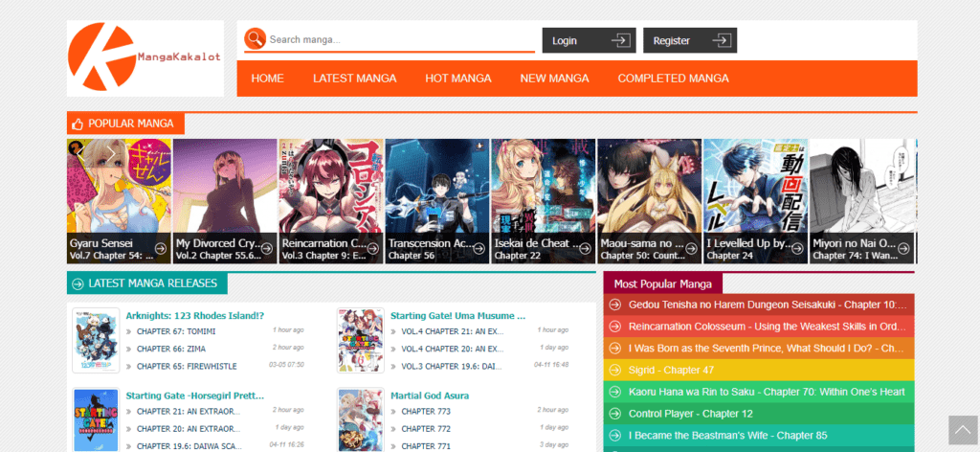Click arrow icon beside Sigrid entry
Screen dimensions: 980x452
coord(615,370)
